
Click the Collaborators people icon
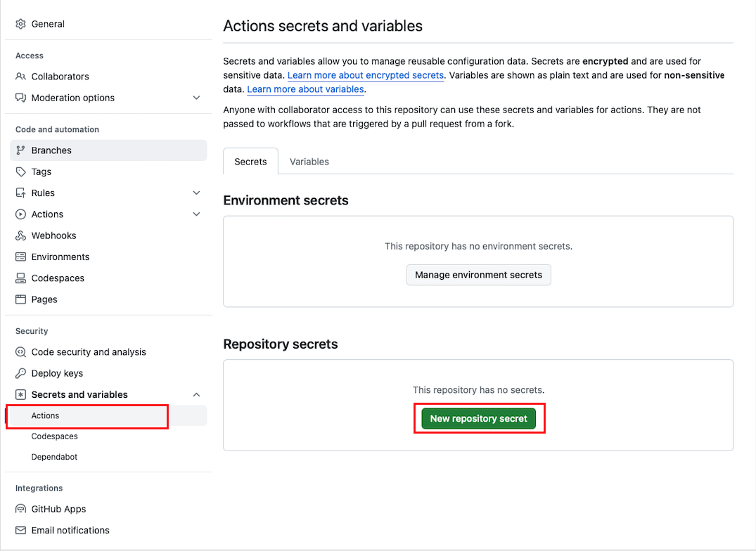20,77
